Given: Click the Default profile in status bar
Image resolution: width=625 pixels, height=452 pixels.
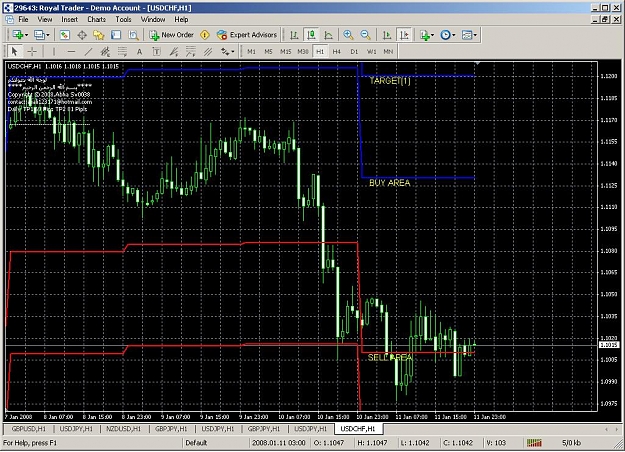Looking at the screenshot, I should point(196,443).
